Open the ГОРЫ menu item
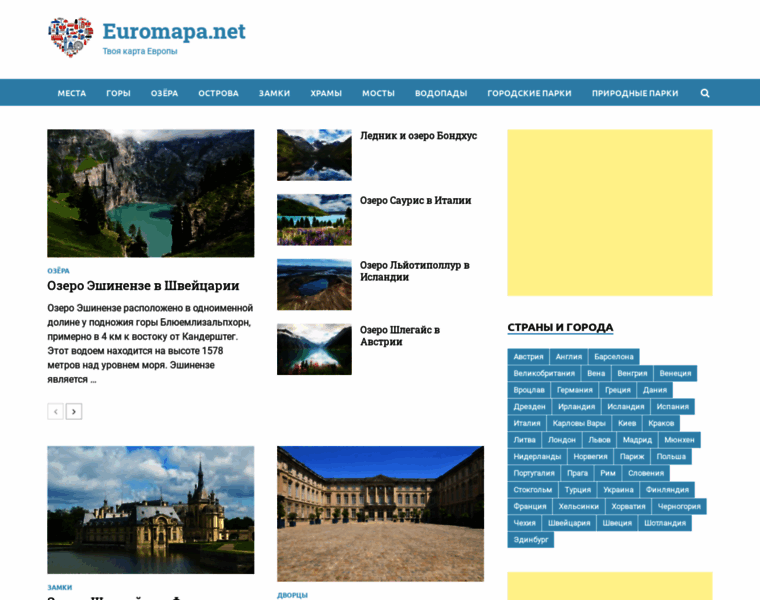This screenshot has height=600, width=760. click(118, 93)
